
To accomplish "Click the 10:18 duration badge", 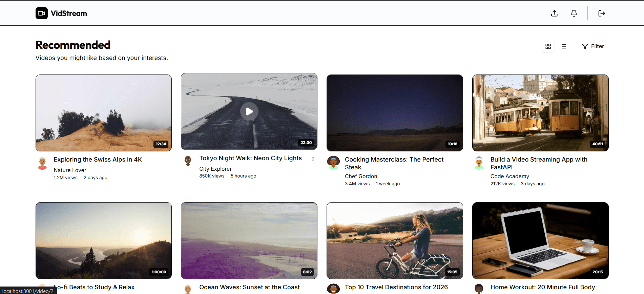I will point(453,144).
